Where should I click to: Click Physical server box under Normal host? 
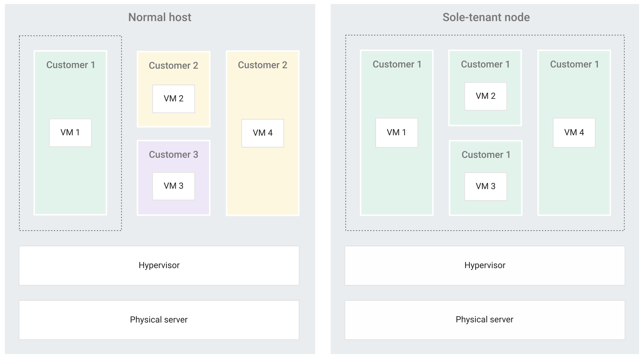[159, 320]
